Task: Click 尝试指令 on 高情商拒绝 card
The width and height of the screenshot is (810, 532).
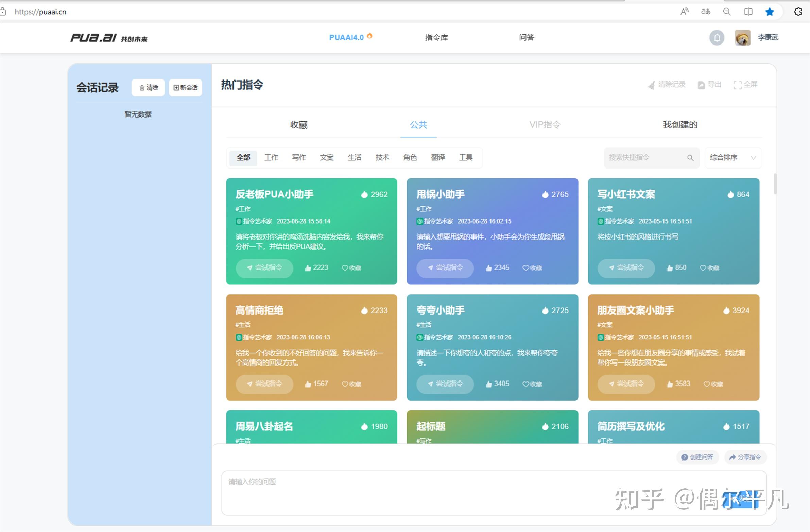Action: (264, 384)
